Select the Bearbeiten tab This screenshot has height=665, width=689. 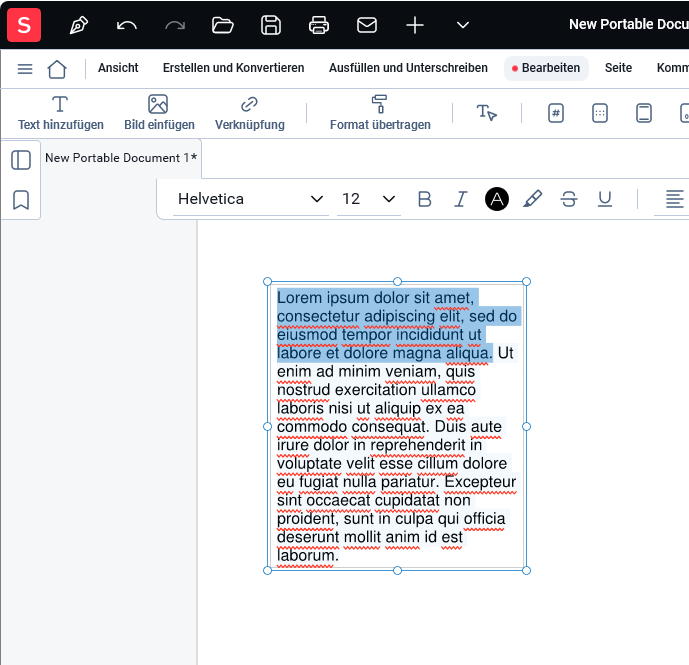point(546,68)
